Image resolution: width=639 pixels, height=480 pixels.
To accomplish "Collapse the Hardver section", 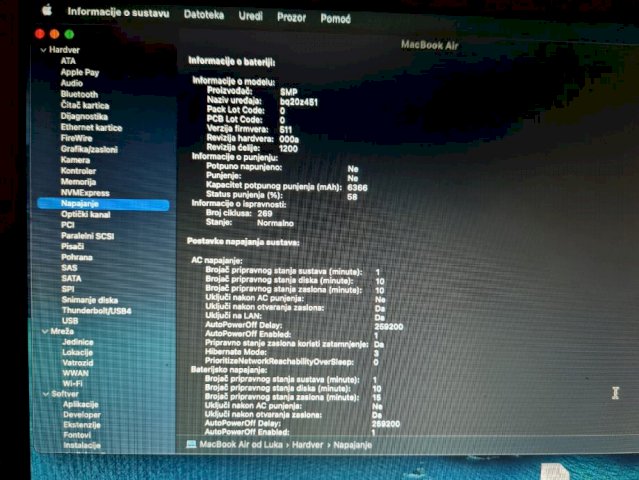I will (x=43, y=50).
